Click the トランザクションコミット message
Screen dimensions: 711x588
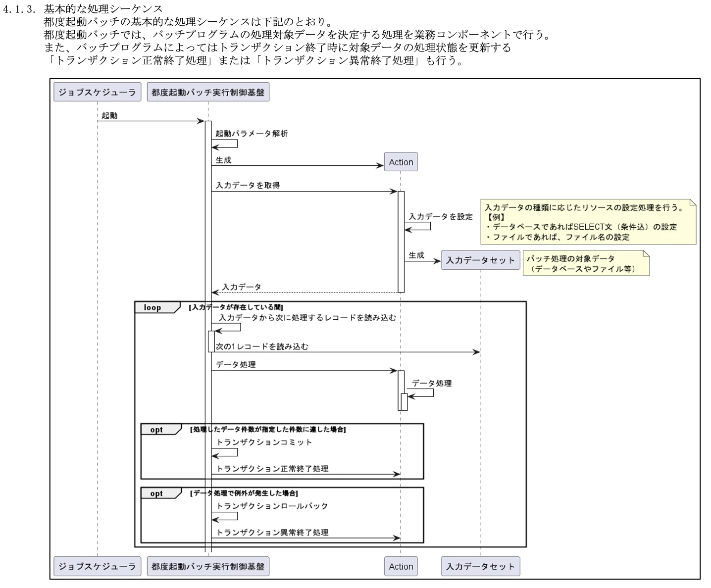(263, 443)
